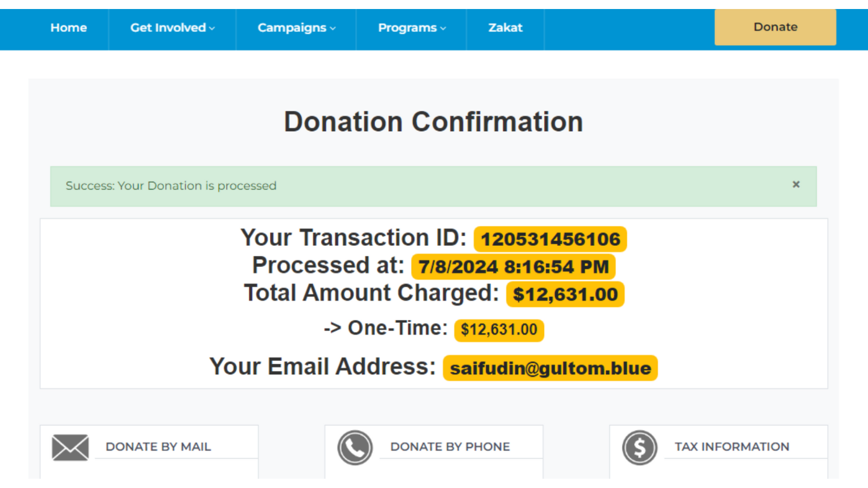This screenshot has width=868, height=488.
Task: Click the dollar sign tax icon
Action: (x=640, y=448)
